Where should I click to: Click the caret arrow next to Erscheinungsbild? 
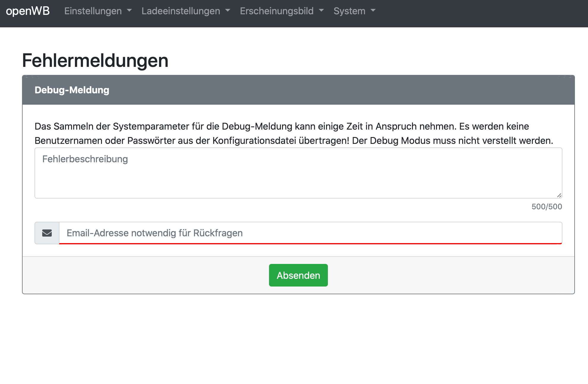point(321,11)
